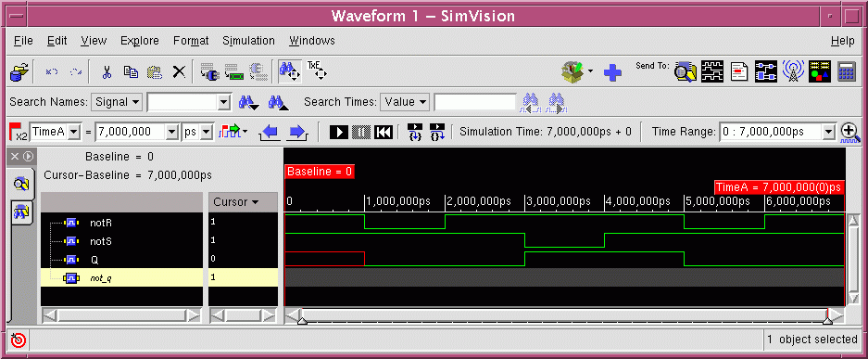
Task: Click the open folder database icon
Action: tap(19, 72)
